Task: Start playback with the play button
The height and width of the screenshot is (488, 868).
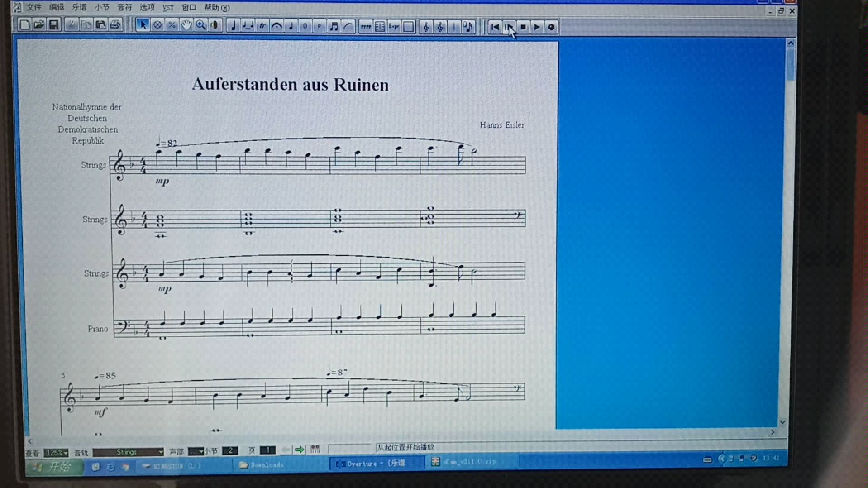Action: (x=537, y=27)
